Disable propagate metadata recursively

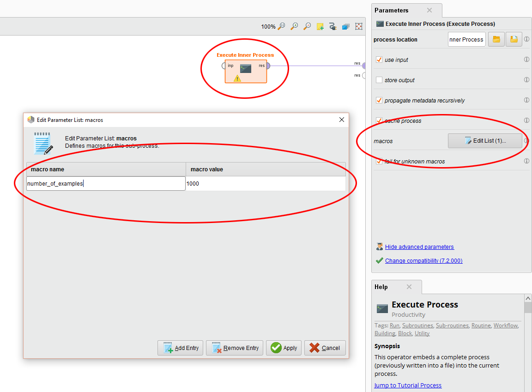pos(379,100)
